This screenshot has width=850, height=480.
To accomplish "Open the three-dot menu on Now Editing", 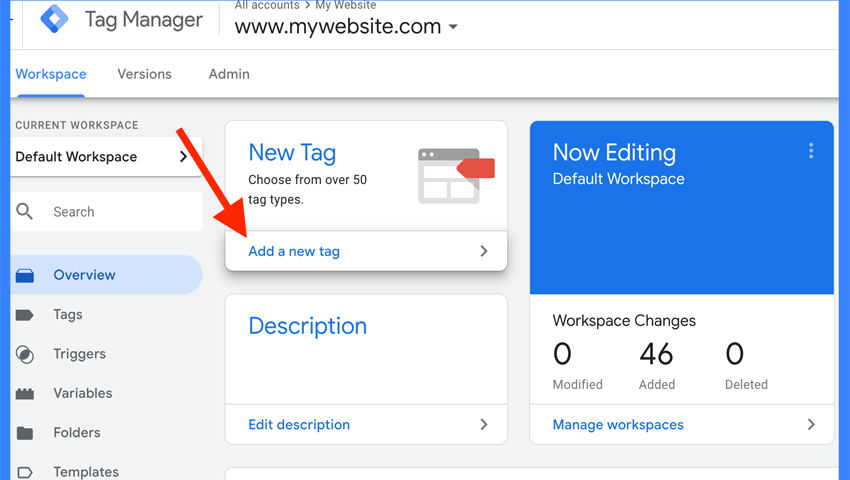I will pyautogui.click(x=811, y=151).
